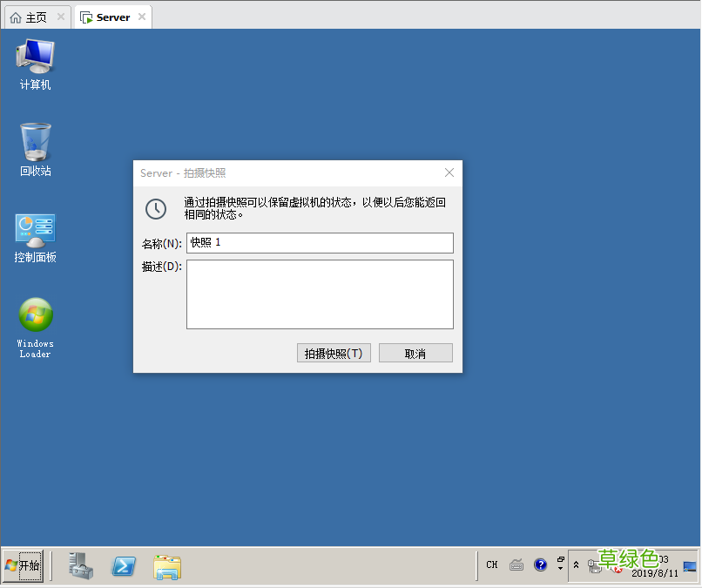Image resolution: width=702 pixels, height=588 pixels.
Task: Expand hidden tray icons with the chevron
Action: [x=577, y=564]
